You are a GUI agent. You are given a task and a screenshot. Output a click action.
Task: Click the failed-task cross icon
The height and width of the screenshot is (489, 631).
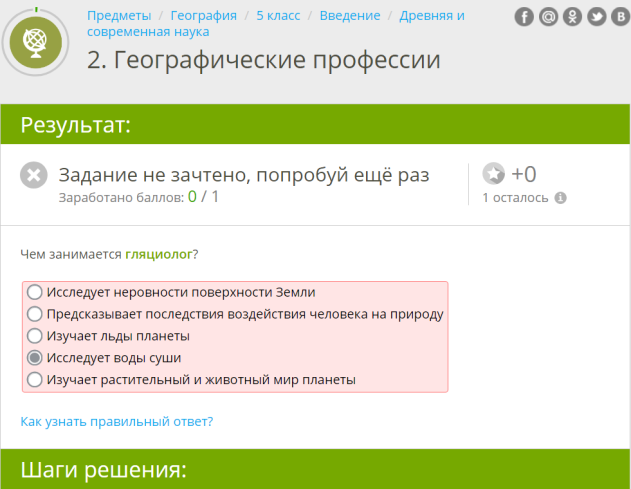34,176
